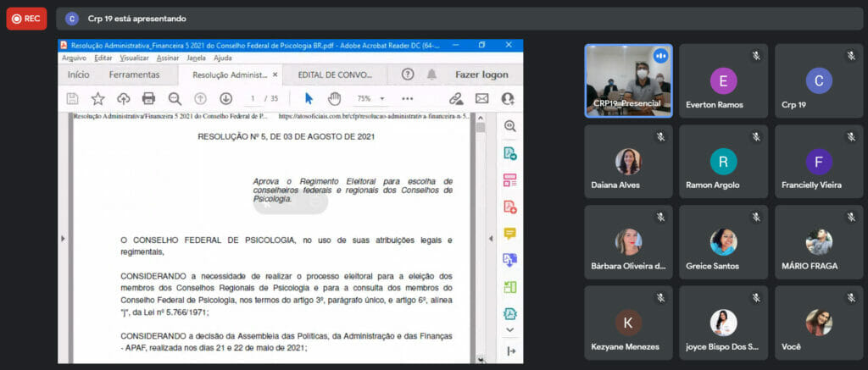Bookmark the file with the star icon
868x370 pixels.
[x=98, y=98]
